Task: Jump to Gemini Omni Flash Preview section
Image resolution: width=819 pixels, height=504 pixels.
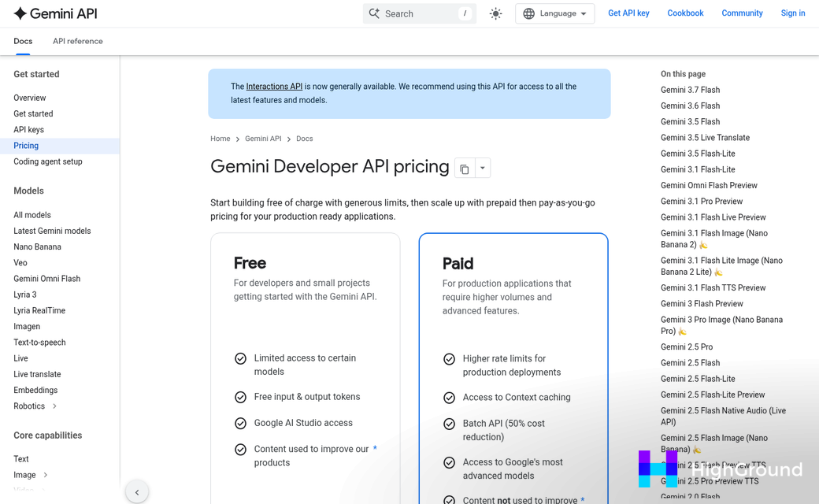Action: (709, 185)
